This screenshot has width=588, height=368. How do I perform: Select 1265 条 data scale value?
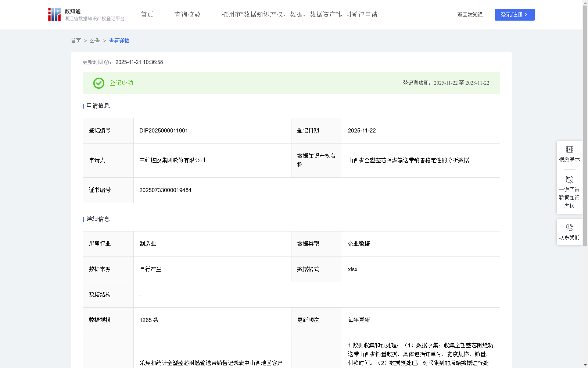pyautogui.click(x=149, y=320)
